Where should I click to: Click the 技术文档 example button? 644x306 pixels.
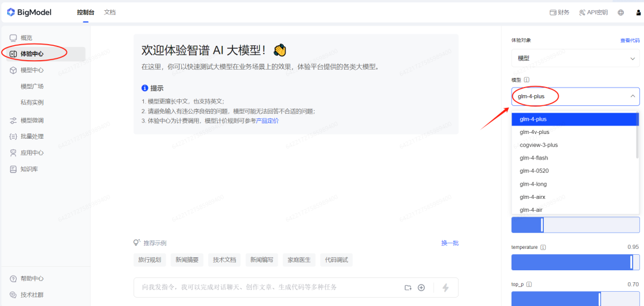[x=224, y=260]
